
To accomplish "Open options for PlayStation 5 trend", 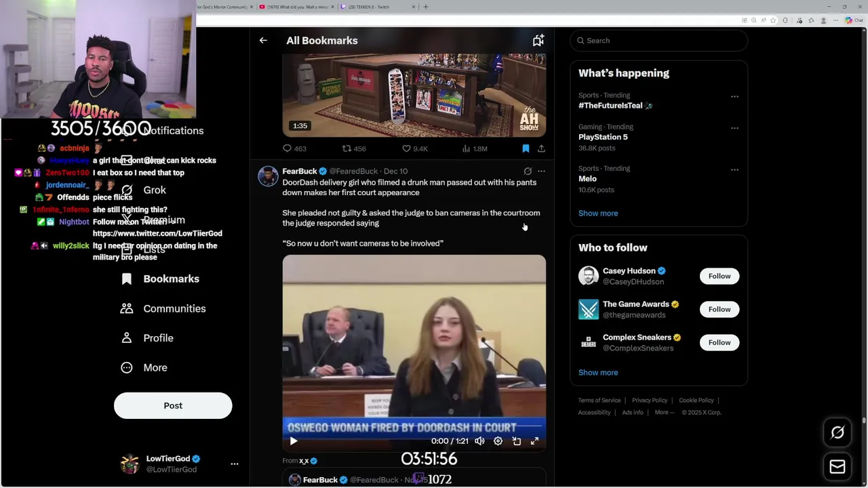I will point(734,128).
